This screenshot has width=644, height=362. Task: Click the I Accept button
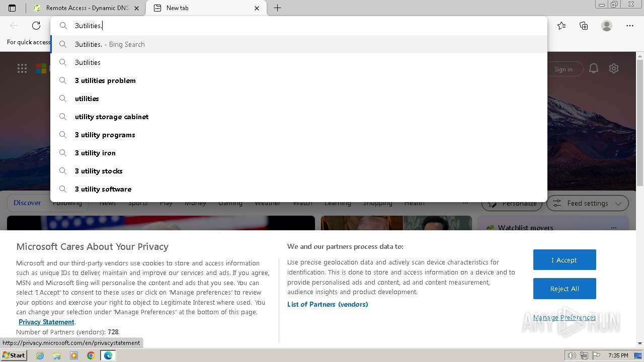[x=565, y=260]
